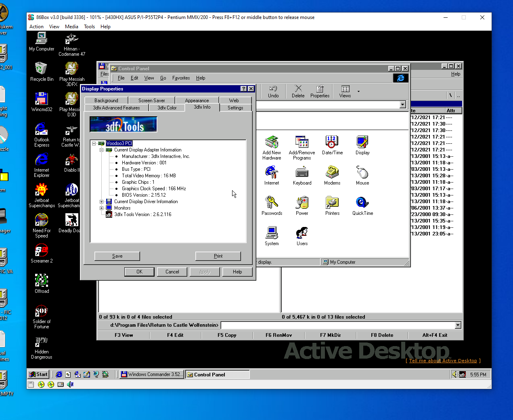Click the Windows 98 Start button
513x420 pixels.
tap(38, 374)
